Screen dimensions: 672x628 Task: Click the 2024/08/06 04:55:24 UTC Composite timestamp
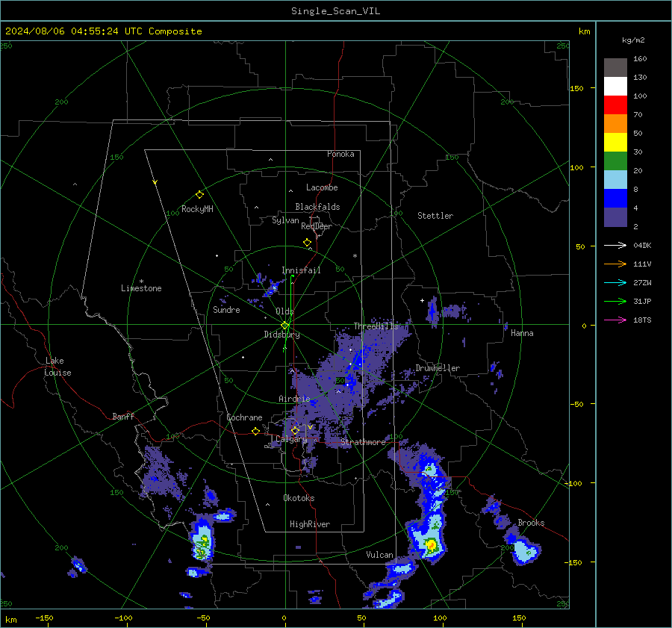(103, 31)
